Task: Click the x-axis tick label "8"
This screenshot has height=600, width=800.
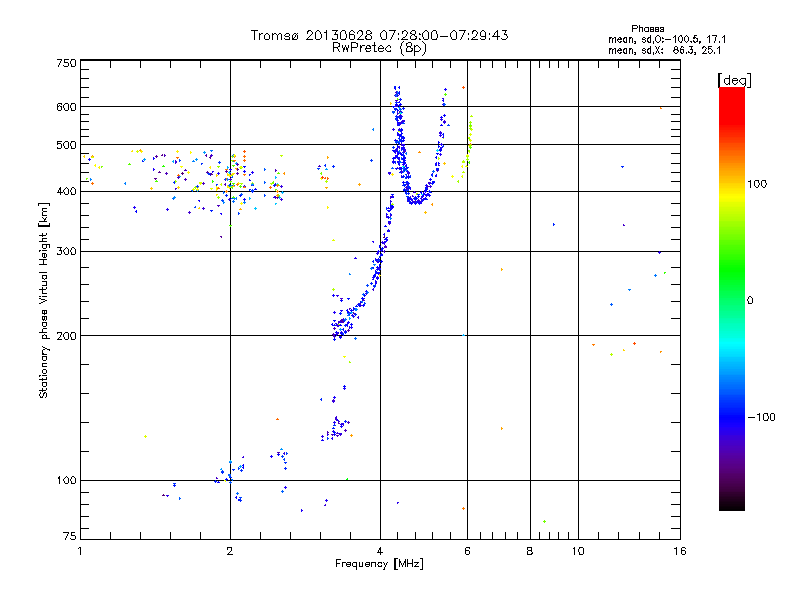Action: click(530, 551)
